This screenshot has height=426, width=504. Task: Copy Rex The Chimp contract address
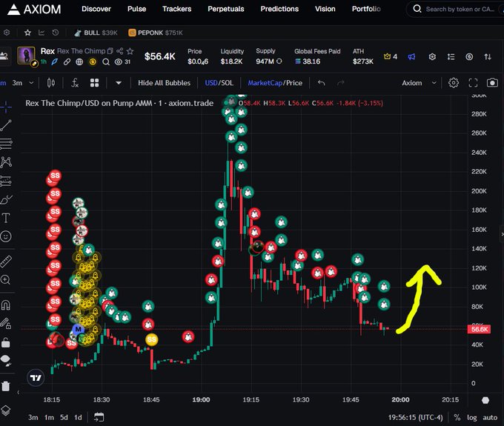click(x=110, y=51)
